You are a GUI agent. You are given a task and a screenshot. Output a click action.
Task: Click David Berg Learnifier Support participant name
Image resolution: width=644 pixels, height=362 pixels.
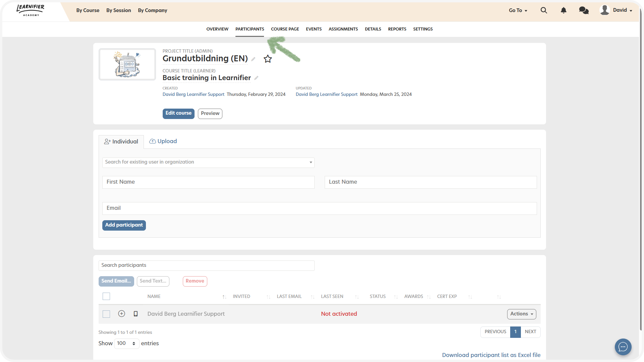tap(186, 314)
